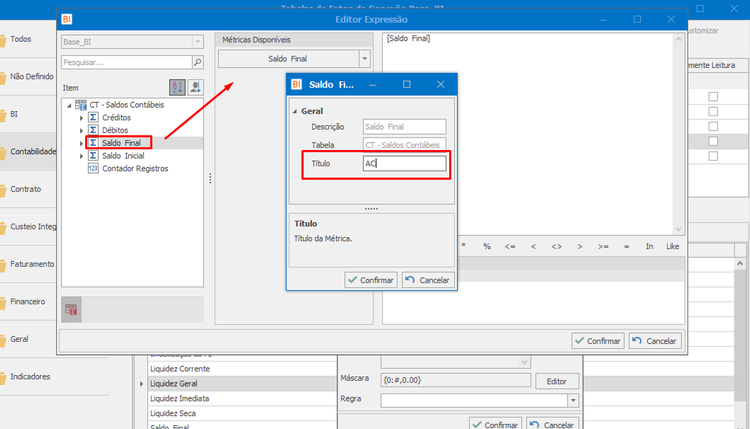Click the Créditos sigma icon
750x429 pixels.
point(93,117)
